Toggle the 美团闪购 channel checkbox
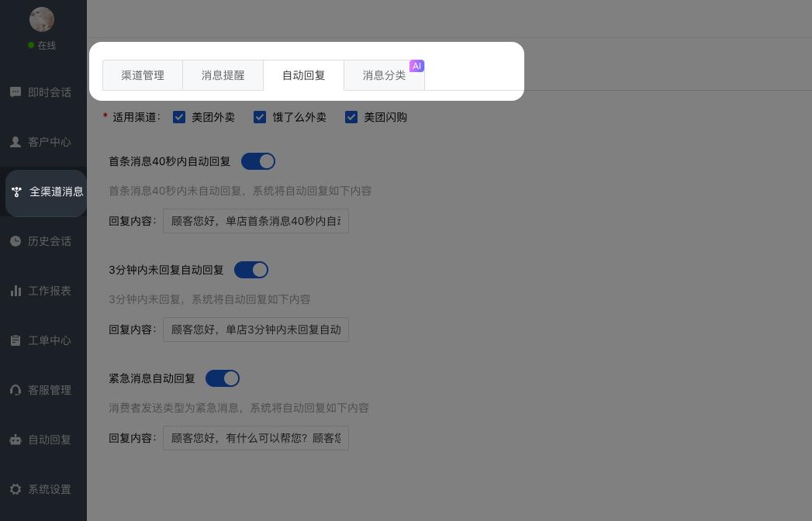The width and height of the screenshot is (812, 521). point(351,117)
